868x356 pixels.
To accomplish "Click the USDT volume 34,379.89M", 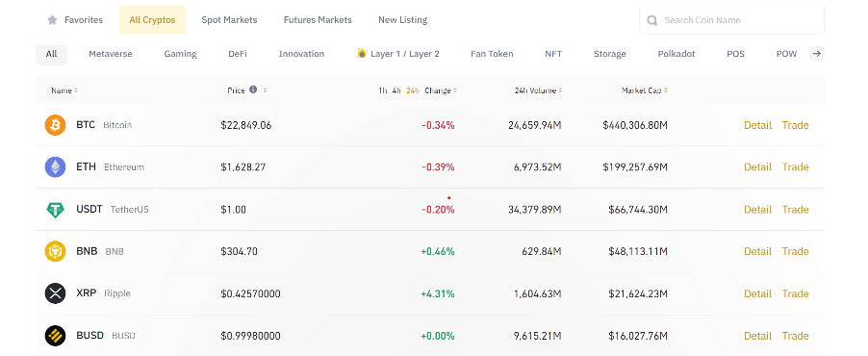I will (535, 210).
